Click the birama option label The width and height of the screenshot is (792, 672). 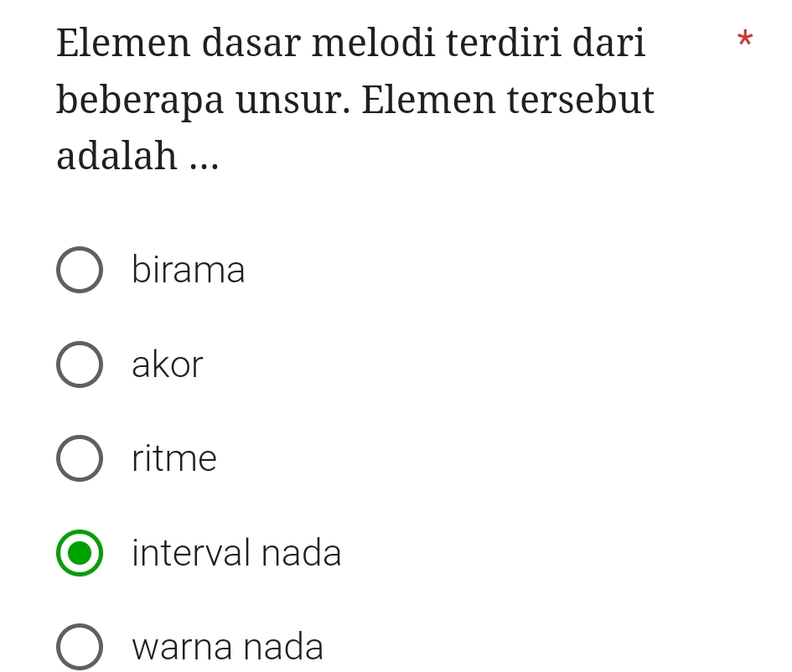pos(188,270)
